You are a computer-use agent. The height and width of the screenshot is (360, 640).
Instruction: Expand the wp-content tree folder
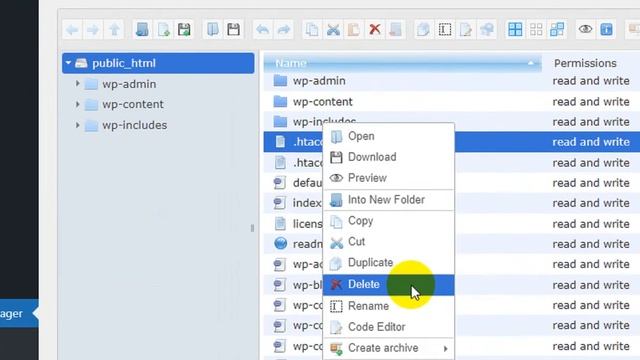[x=78, y=104]
